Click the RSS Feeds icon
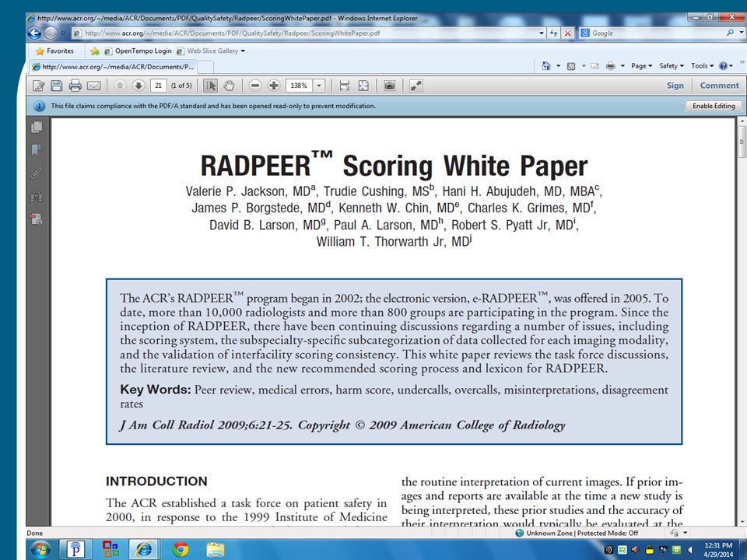747x560 pixels. tap(571, 66)
